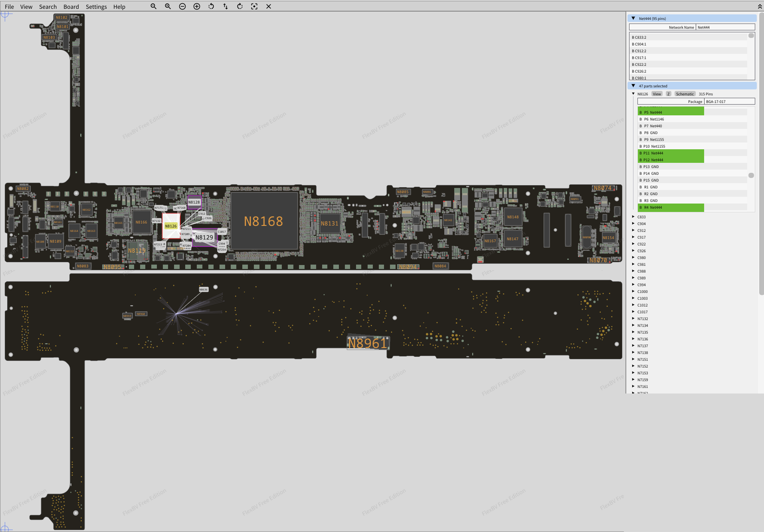
Task: Collapse the 47 parts selected section
Action: [633, 86]
